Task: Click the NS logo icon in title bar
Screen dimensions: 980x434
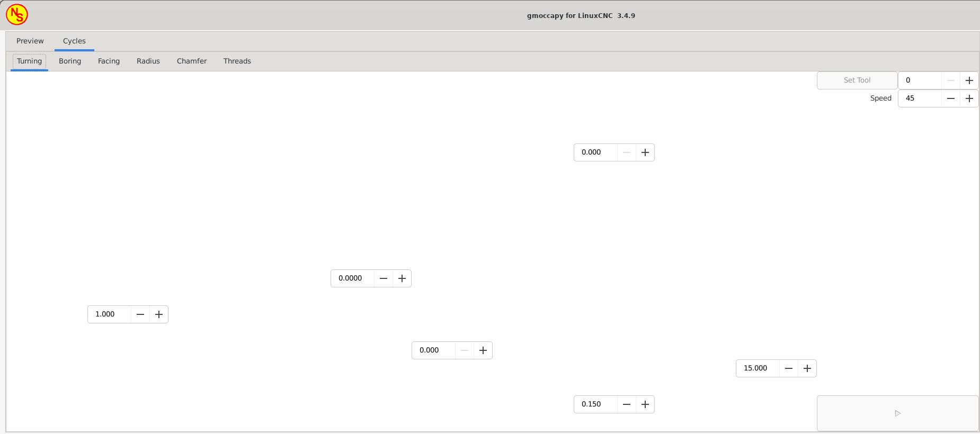Action: (17, 15)
